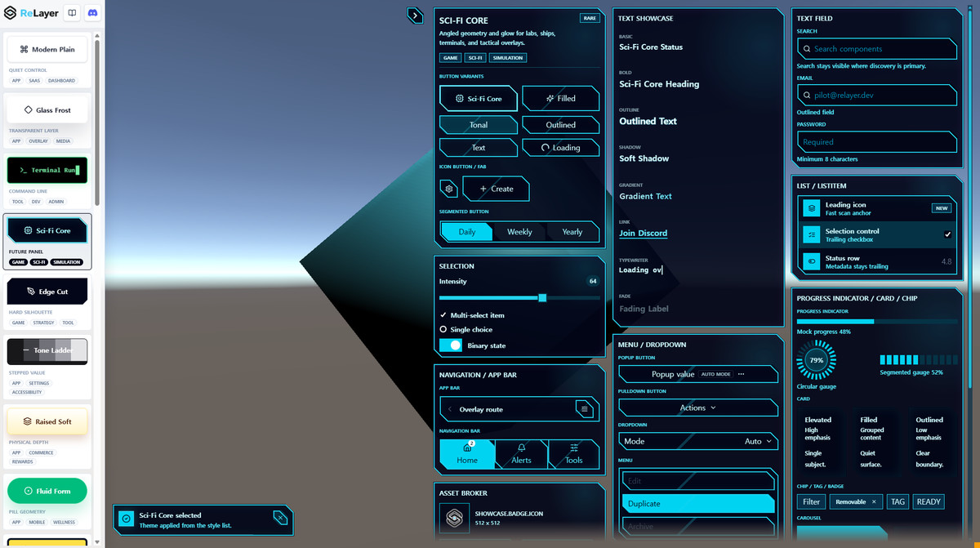Click the Loading button variant
Screen dimensions: 980x548
[x=561, y=148]
